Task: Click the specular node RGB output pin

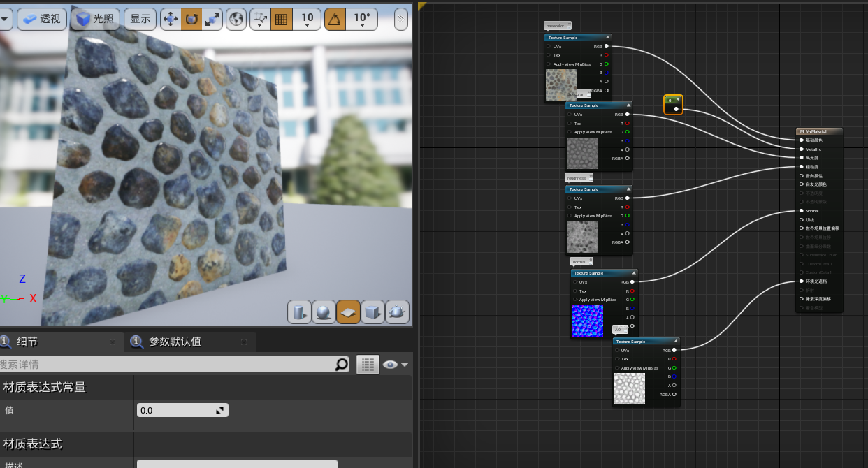Action: [628, 115]
